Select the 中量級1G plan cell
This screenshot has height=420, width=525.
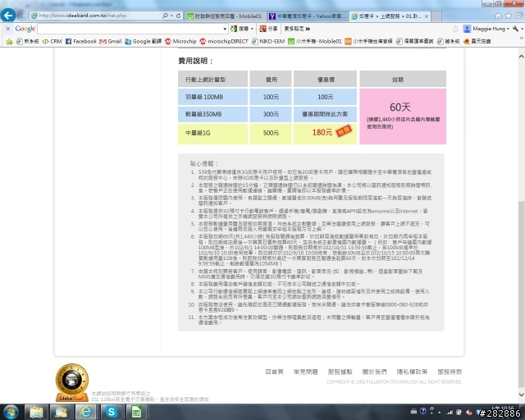(x=212, y=133)
